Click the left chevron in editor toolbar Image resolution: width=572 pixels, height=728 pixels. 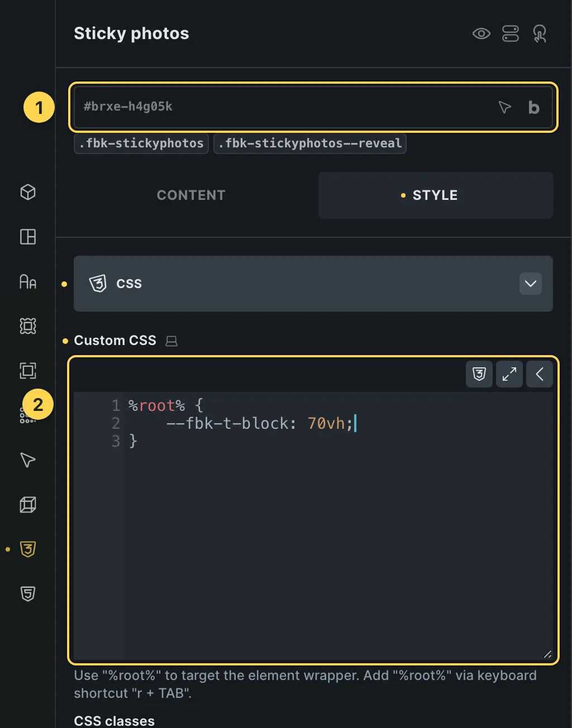[x=540, y=374]
